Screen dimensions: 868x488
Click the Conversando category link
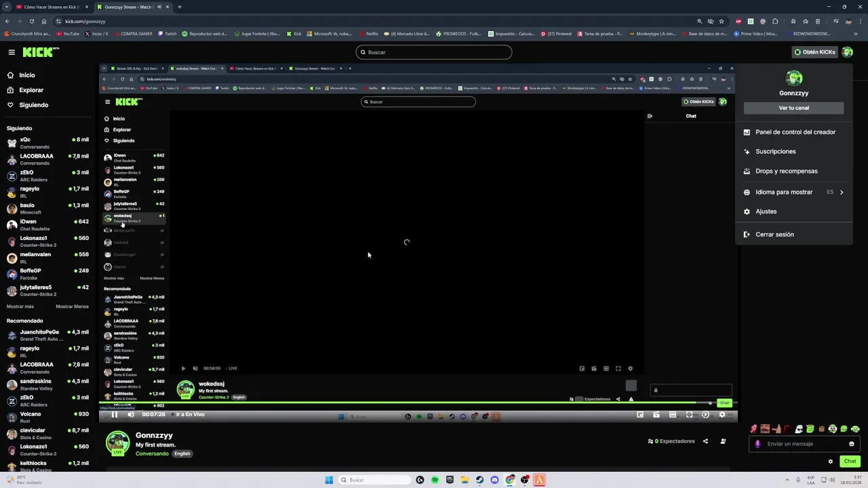tap(152, 453)
